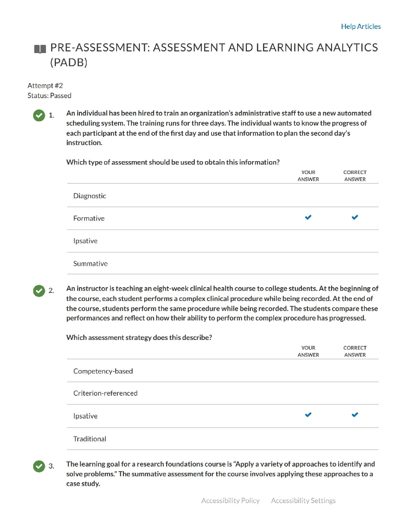Select the Ipsative option in question 1

point(85,241)
